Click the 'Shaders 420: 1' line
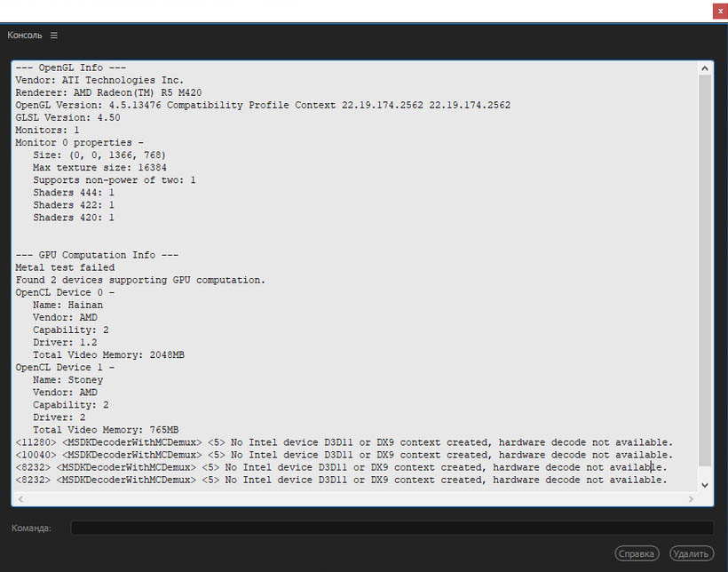The image size is (728, 572). [x=74, y=218]
